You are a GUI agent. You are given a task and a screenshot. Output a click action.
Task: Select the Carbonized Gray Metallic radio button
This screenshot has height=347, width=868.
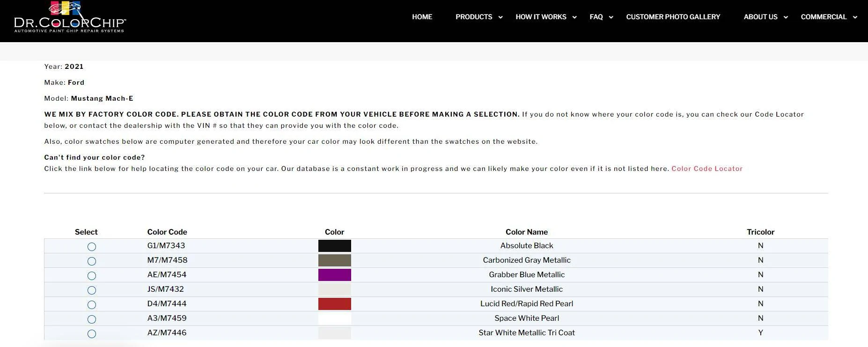pyautogui.click(x=92, y=261)
